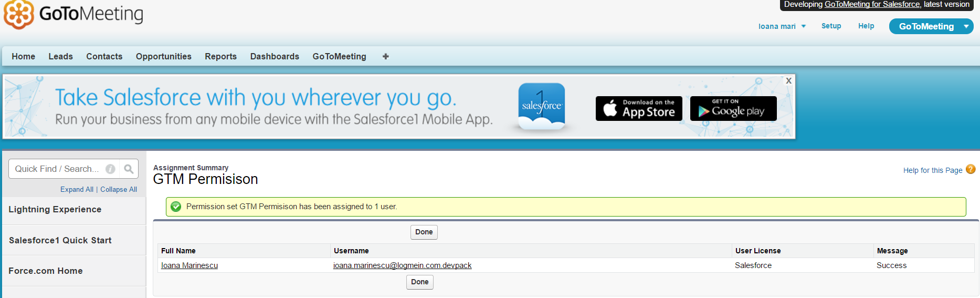The width and height of the screenshot is (980, 298).
Task: Expand the GoToMeeting app menu arrow
Action: [966, 26]
